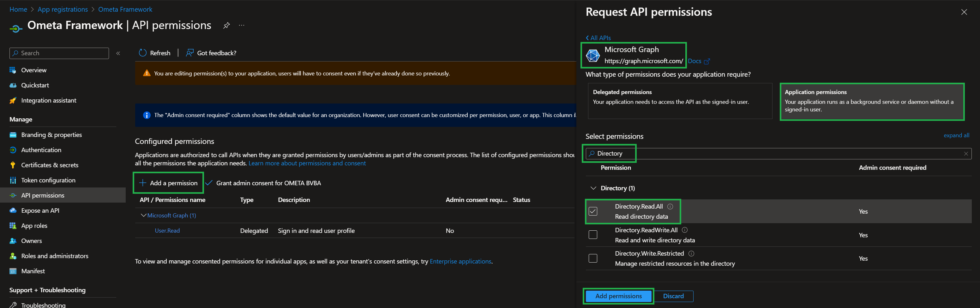Open Microsoft Graph Docs link
Viewport: 980px width, 308px height.
(x=699, y=61)
